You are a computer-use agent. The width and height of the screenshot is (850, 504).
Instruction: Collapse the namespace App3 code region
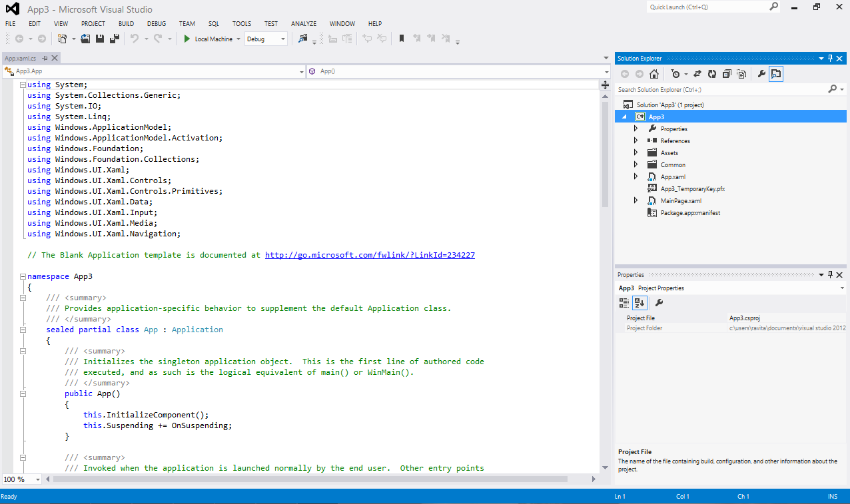tap(23, 276)
